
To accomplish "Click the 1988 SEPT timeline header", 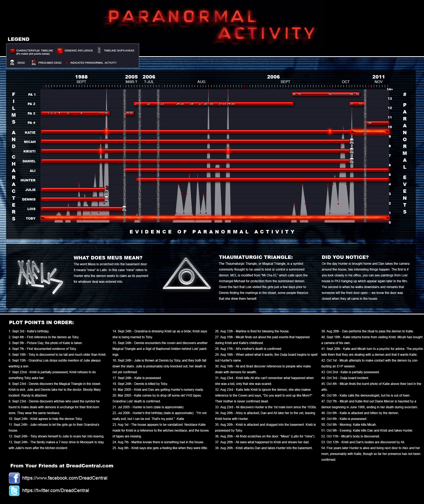I will [81, 79].
